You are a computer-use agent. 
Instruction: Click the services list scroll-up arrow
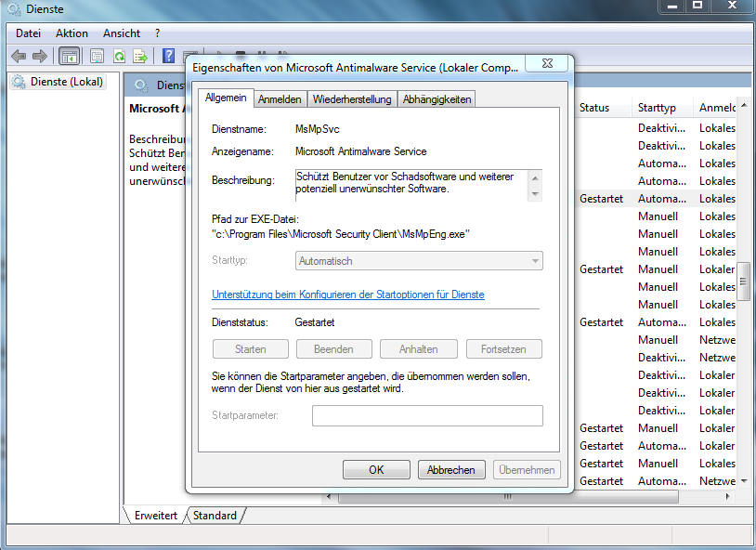744,105
